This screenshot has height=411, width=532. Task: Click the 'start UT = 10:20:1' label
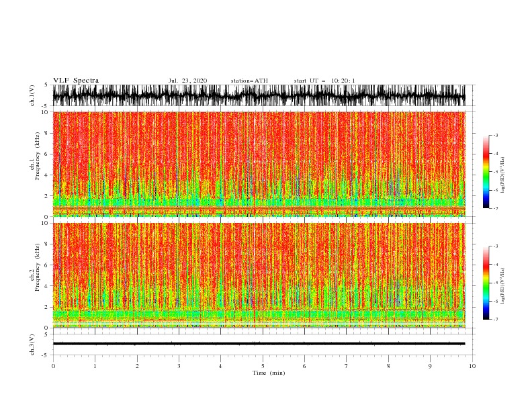click(x=324, y=81)
